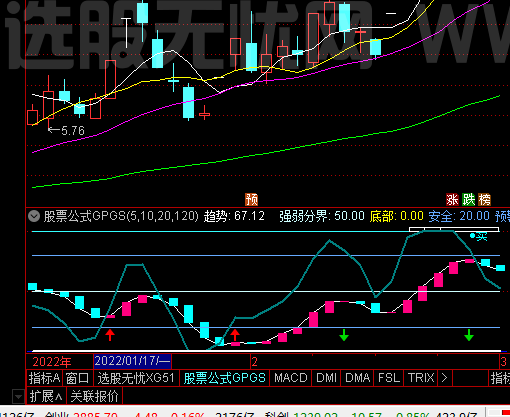This screenshot has width=510, height=417.
Task: Click the dropdown arrow left of 扩展
Action: click(x=18, y=397)
